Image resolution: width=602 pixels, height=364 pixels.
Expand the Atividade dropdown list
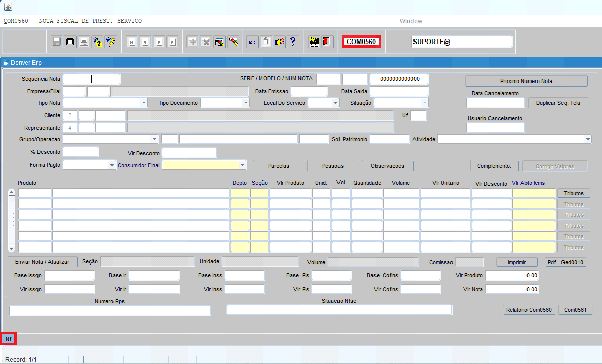[588, 139]
